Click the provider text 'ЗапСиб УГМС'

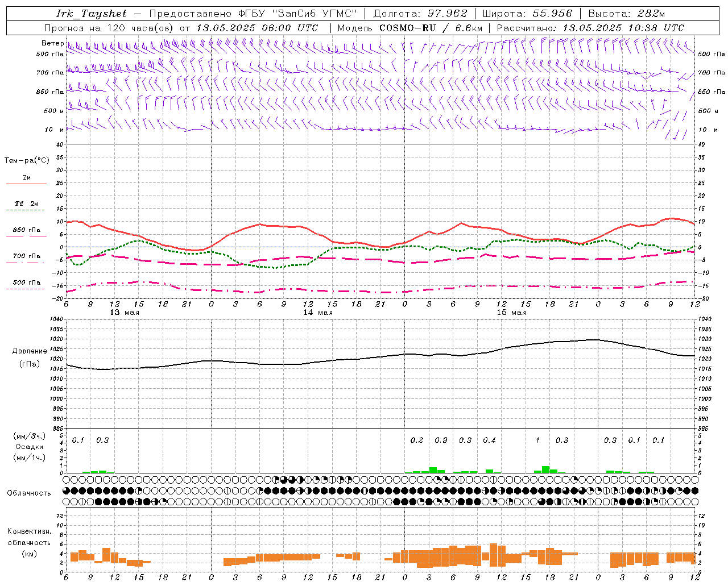315,14
